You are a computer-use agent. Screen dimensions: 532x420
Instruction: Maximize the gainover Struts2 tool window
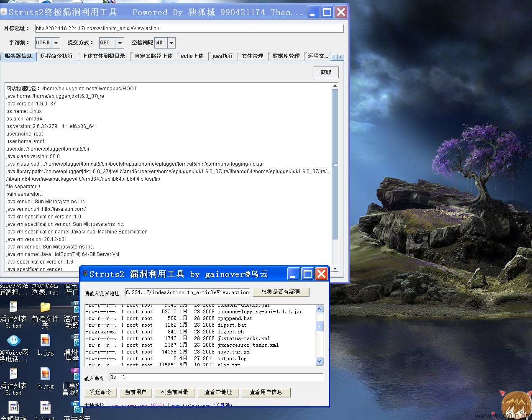(307, 274)
